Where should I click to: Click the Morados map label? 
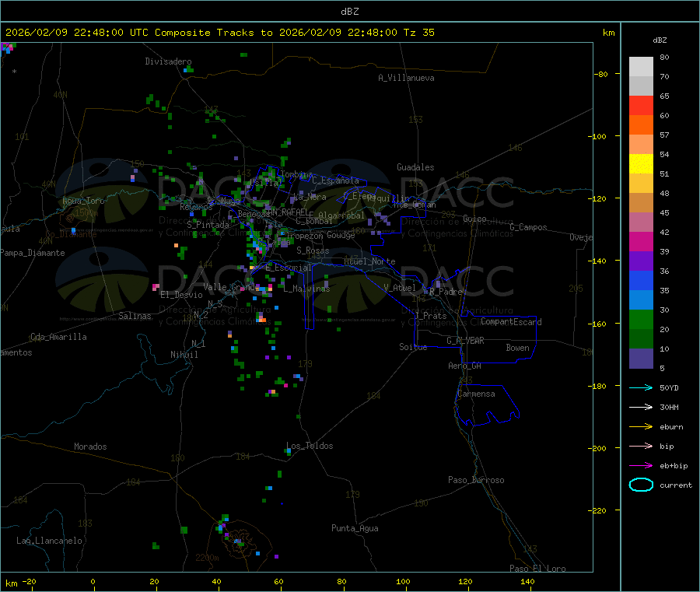[x=91, y=447]
